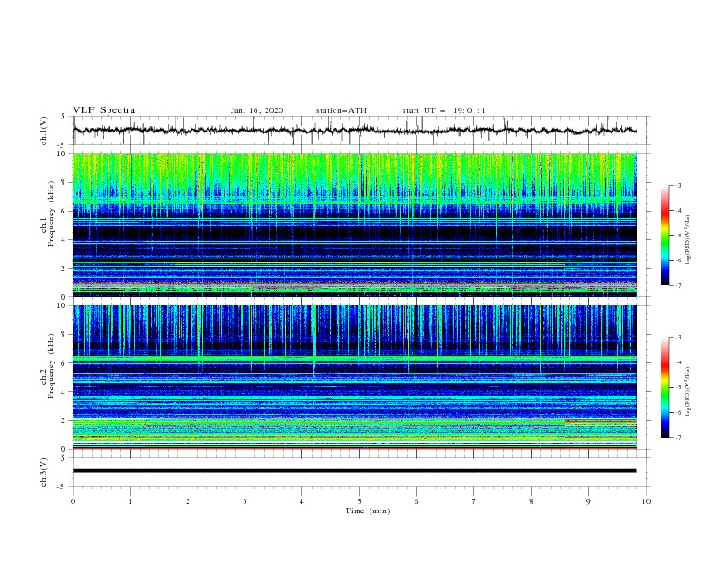Click the '-3' label on upper colorbar
This screenshot has width=728, height=563.
678,185
